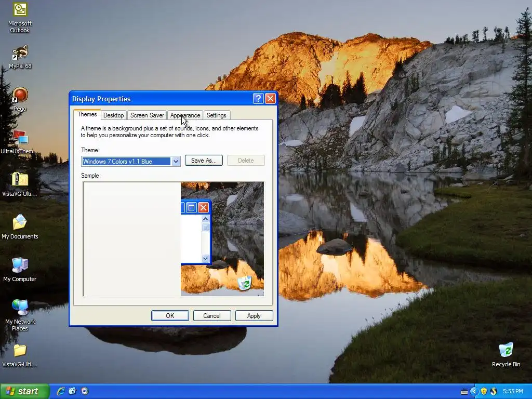Click the sample window's maximize button

click(191, 207)
